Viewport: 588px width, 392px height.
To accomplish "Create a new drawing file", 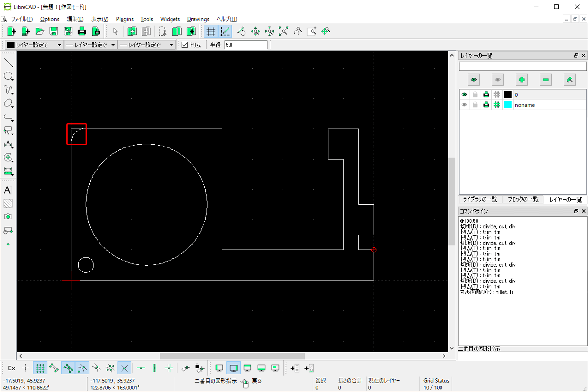I will [11, 31].
